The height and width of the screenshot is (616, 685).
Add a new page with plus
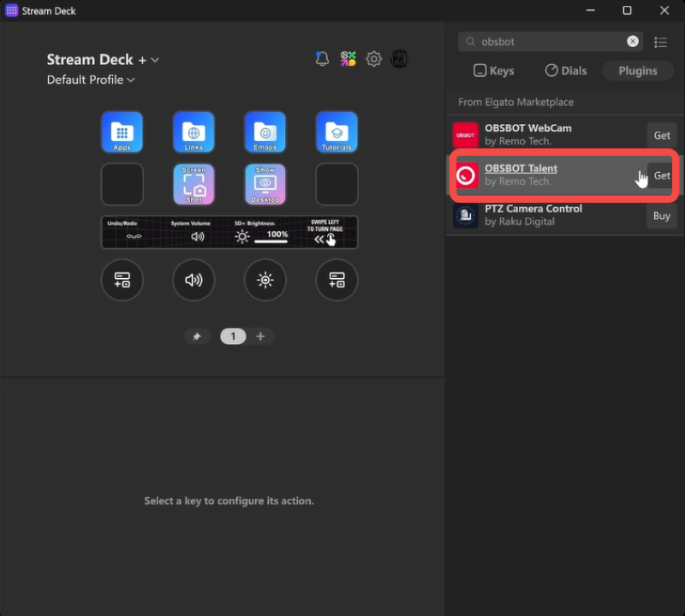coord(260,336)
